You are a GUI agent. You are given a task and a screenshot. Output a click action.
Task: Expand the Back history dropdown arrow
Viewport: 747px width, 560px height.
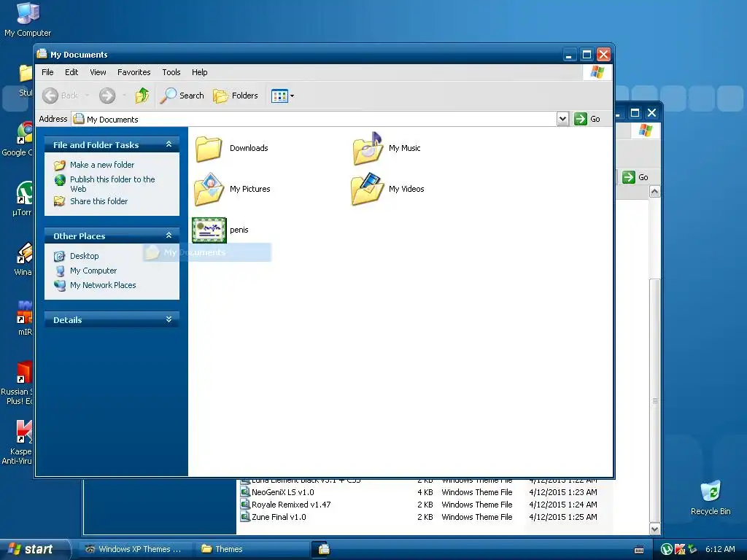click(x=87, y=96)
